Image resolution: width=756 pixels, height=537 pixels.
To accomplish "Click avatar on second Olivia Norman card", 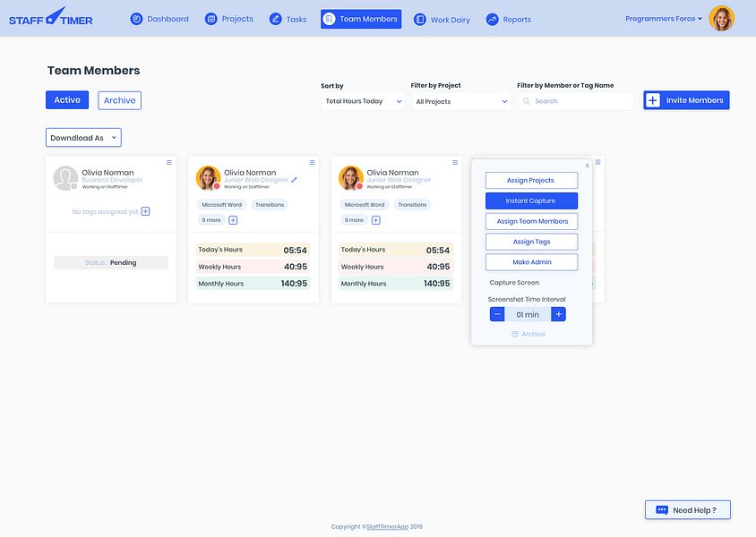I will [x=209, y=178].
